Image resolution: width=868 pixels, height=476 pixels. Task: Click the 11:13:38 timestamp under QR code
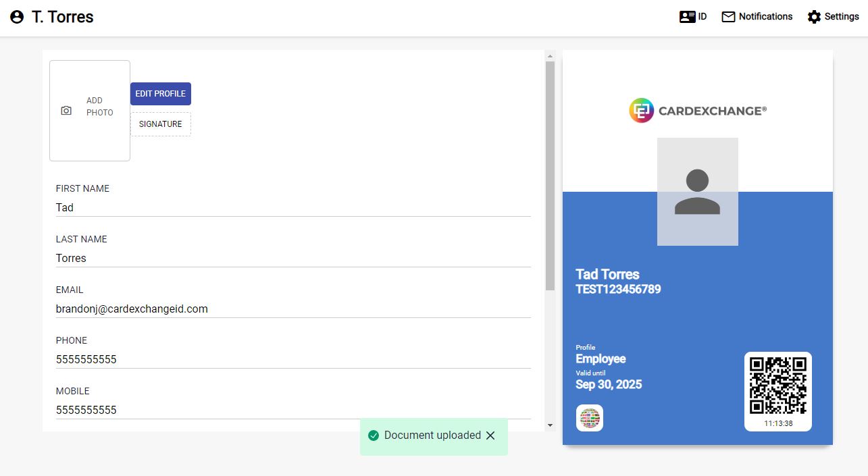click(x=778, y=423)
